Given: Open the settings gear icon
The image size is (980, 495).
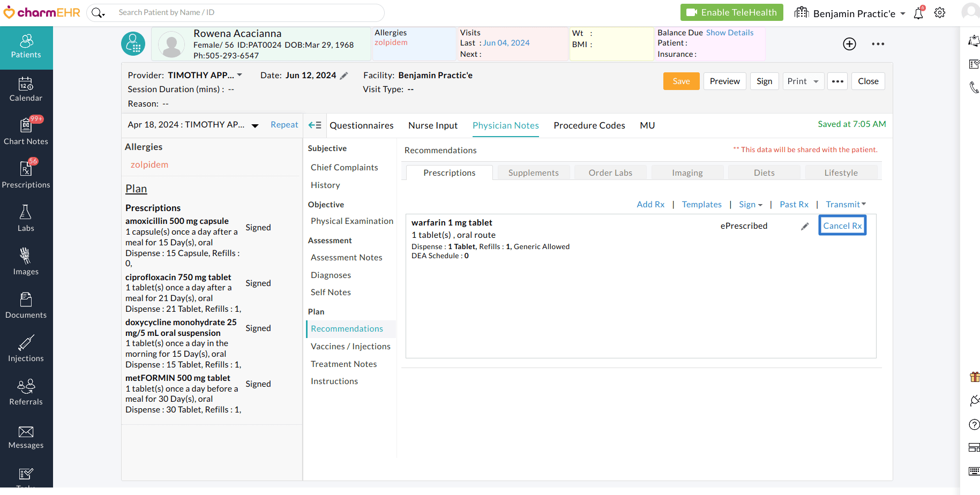Looking at the screenshot, I should [x=940, y=13].
